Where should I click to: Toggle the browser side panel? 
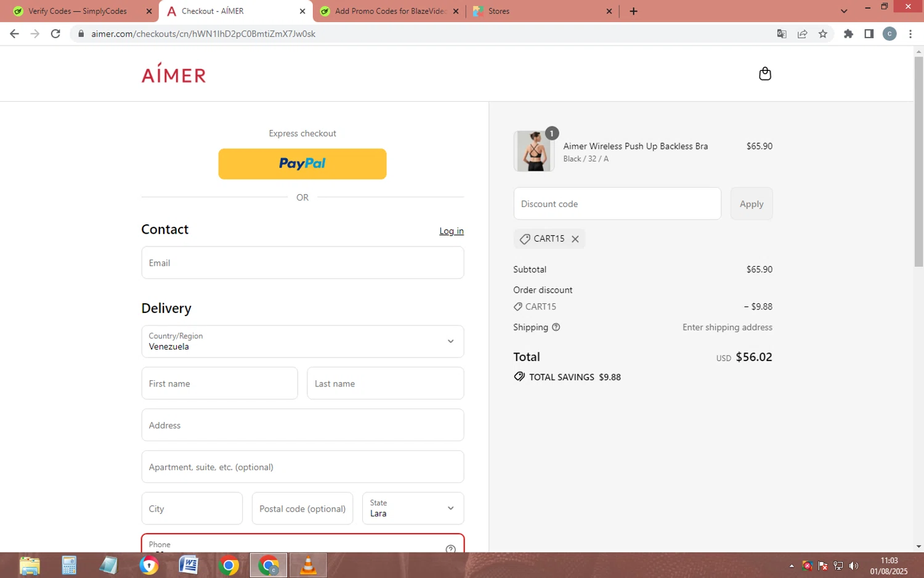tap(869, 34)
